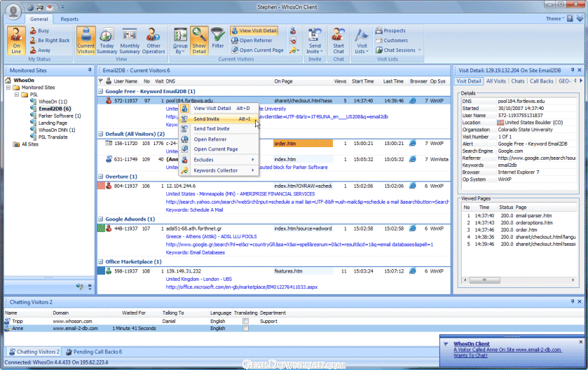This screenshot has width=588, height=370.
Task: Set status to Busy
Action: (x=40, y=31)
